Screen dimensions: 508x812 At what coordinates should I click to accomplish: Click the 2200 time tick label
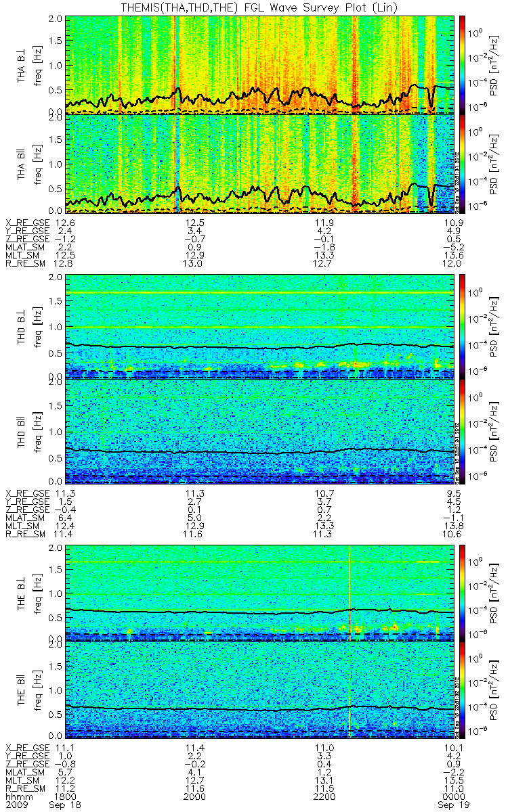click(324, 797)
